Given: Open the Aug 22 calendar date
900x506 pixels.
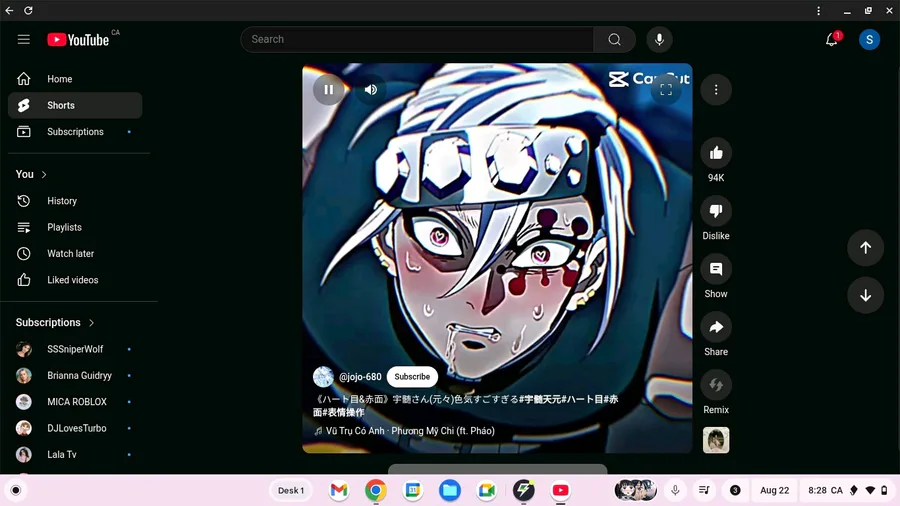Looking at the screenshot, I should (x=774, y=491).
